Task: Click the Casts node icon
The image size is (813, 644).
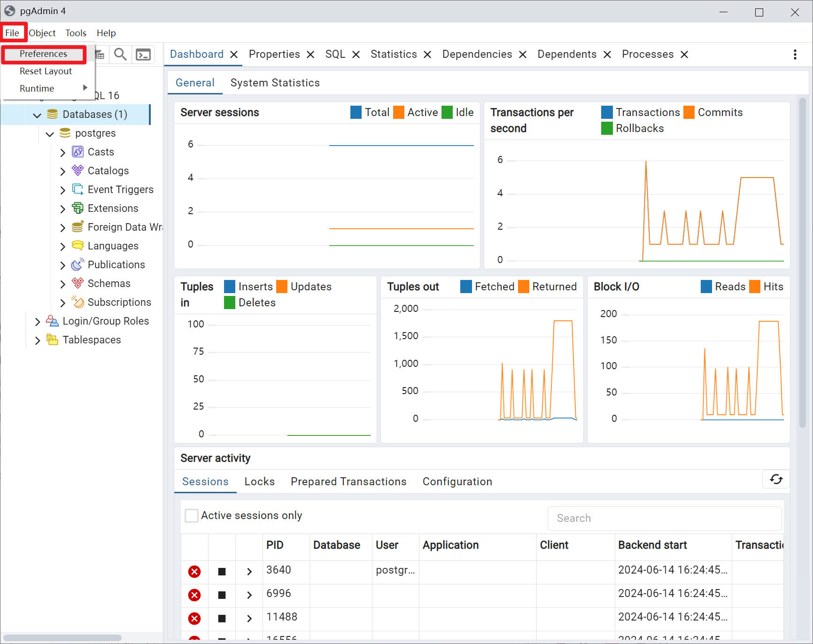Action: coord(77,152)
